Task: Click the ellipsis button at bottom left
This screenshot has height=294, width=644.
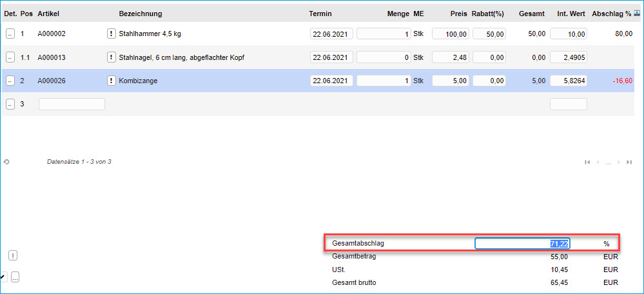Action: point(15,277)
